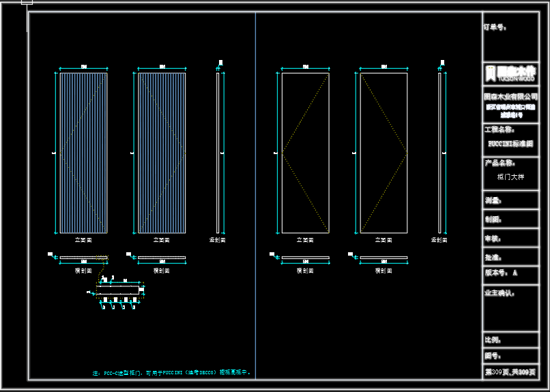Select the 柜门大样 product name text

point(510,177)
